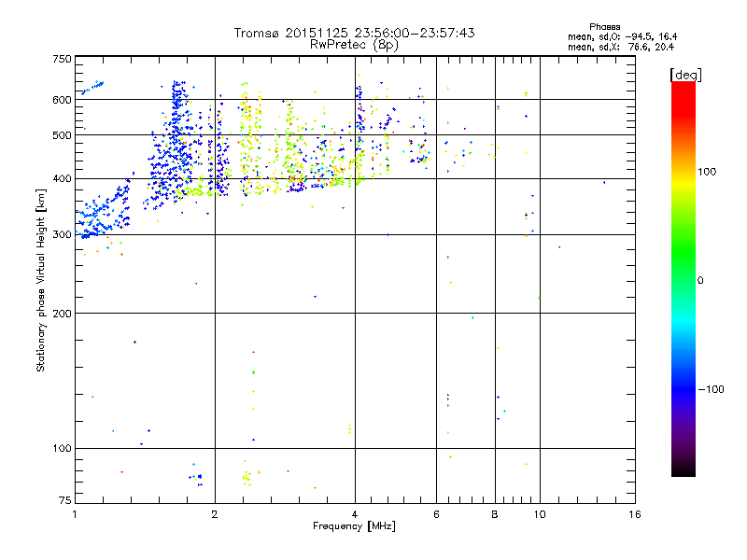This screenshot has width=747, height=560.
Task: Click the "2" MHz frequency tick label
Action: (x=215, y=514)
